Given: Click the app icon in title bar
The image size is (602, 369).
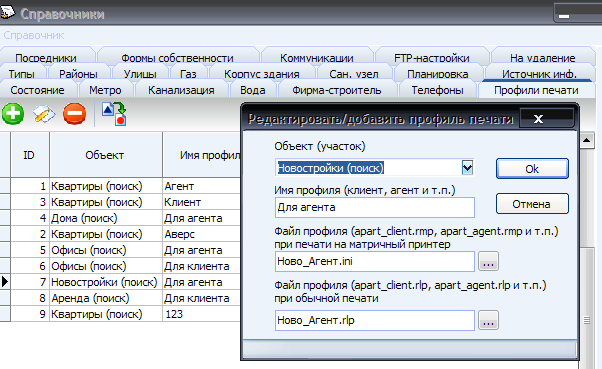Looking at the screenshot, I should click(x=7, y=13).
